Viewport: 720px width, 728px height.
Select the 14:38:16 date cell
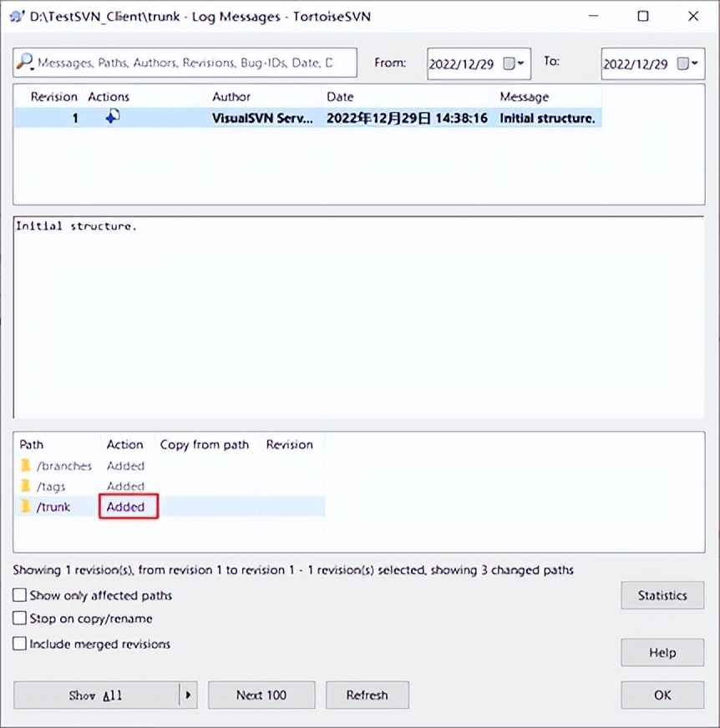(407, 119)
